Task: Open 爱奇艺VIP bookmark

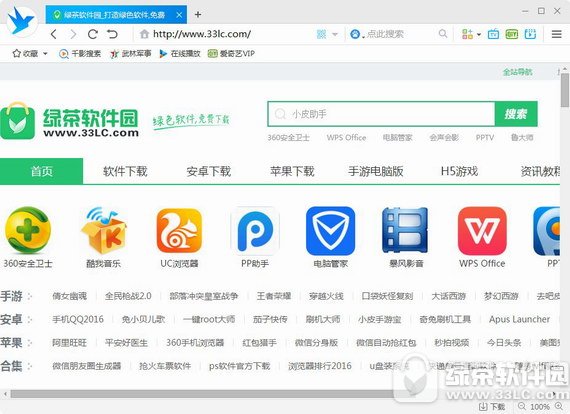Action: click(x=231, y=54)
